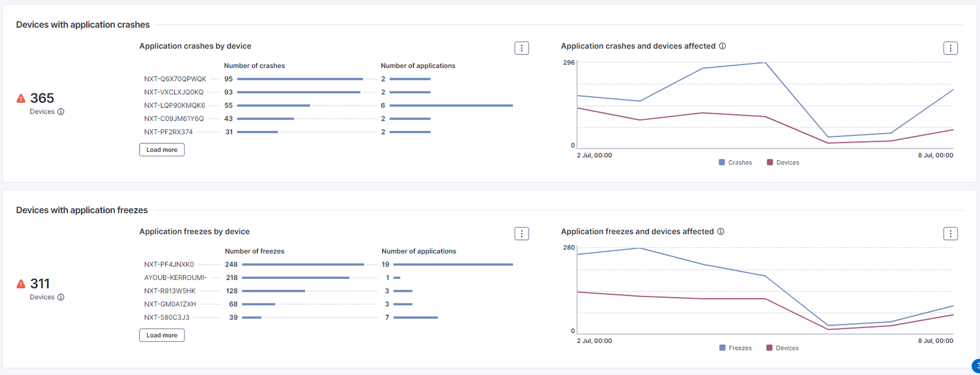Click info icon next to 365 Devices
Image resolution: width=980 pixels, height=375 pixels.
point(61,112)
